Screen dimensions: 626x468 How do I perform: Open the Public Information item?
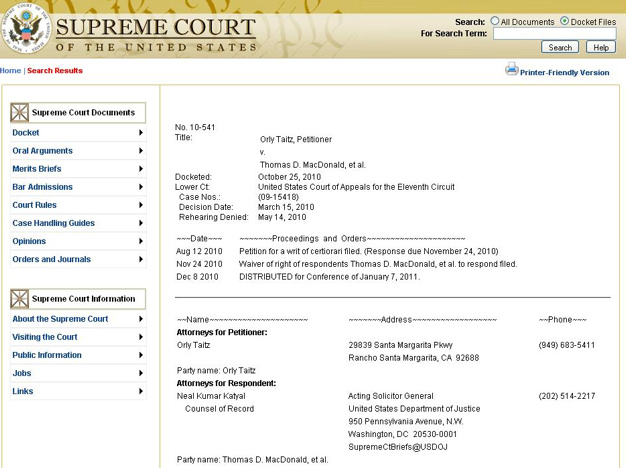[47, 355]
